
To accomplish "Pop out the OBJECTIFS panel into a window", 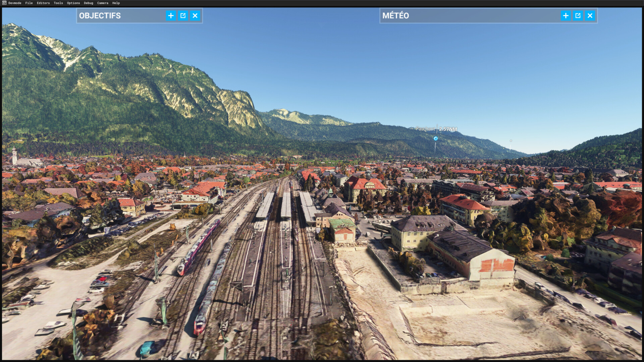I will pyautogui.click(x=183, y=16).
